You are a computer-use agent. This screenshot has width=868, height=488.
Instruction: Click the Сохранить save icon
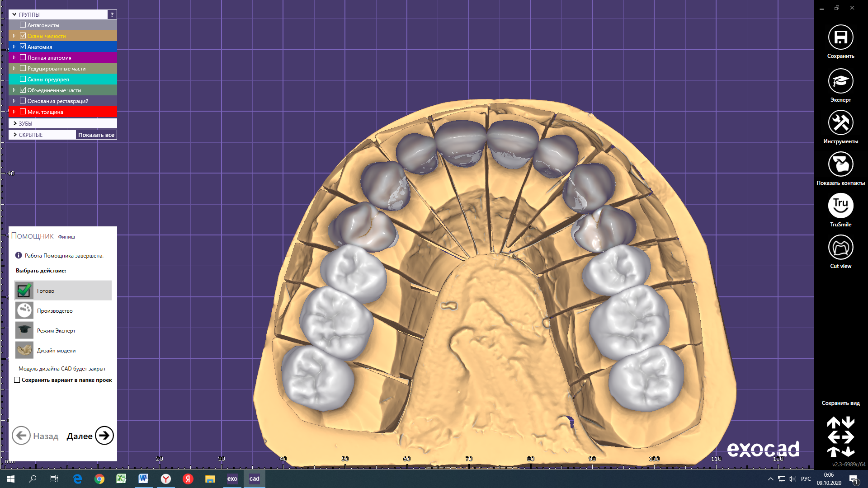tap(840, 38)
